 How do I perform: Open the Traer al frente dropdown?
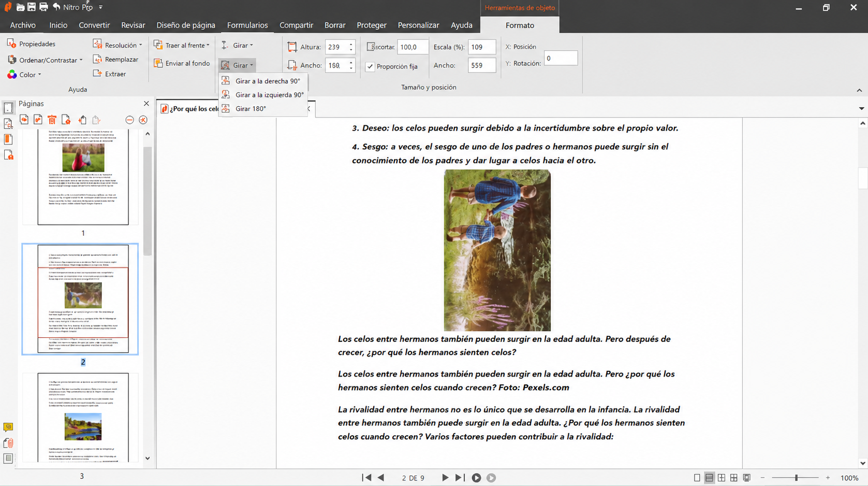click(182, 45)
